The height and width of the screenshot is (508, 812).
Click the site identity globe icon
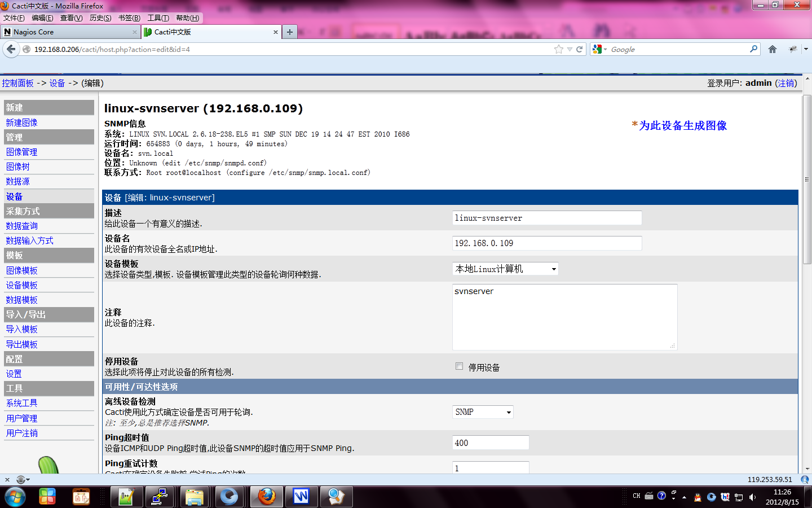[27, 50]
